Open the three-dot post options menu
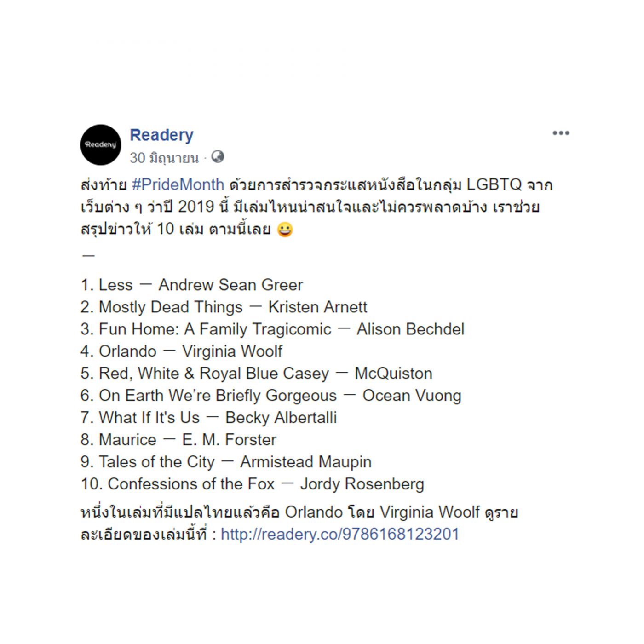This screenshot has width=644, height=644. (x=561, y=133)
